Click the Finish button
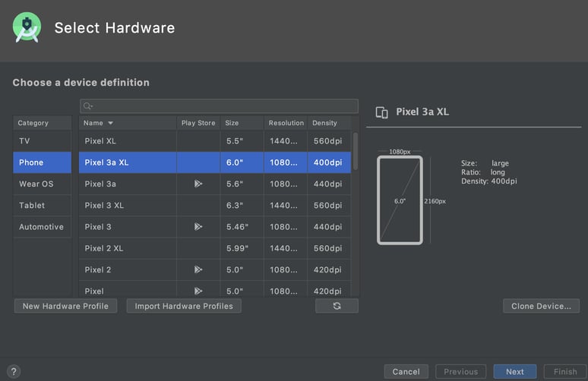 coord(565,372)
